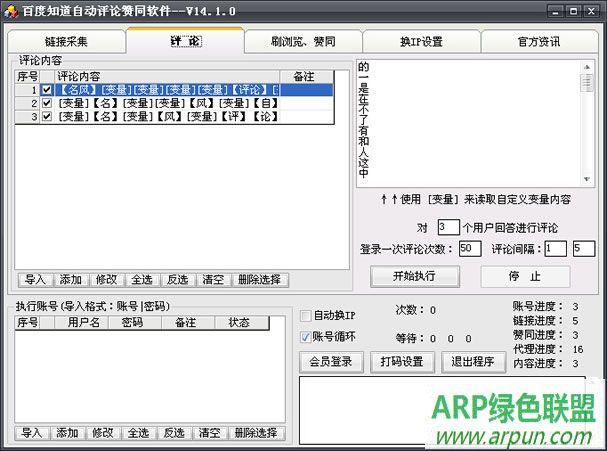Uncheck the checkbox in comment row 1
Viewport: 607px width, 451px height.
click(x=47, y=90)
